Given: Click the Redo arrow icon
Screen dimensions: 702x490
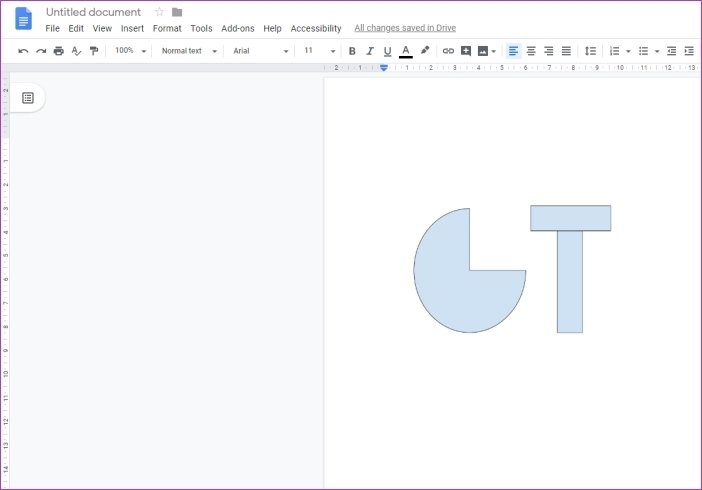Looking at the screenshot, I should click(x=41, y=51).
